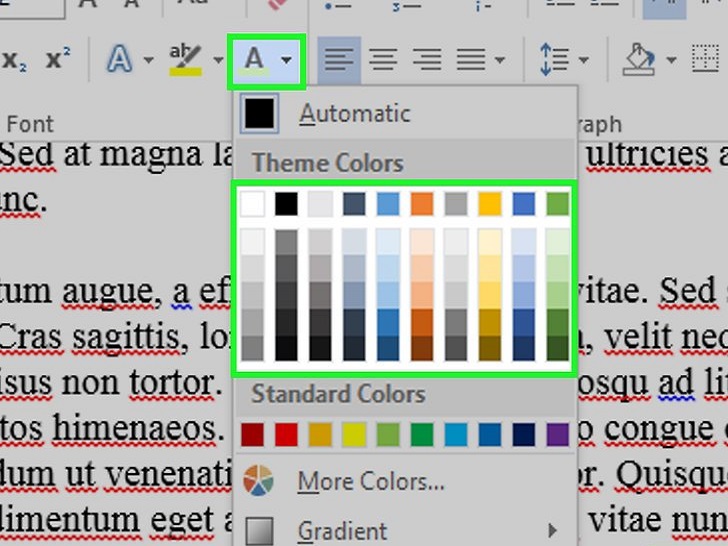Apply Text Effects and Typography icon
The height and width of the screenshot is (546, 728).
tap(120, 61)
